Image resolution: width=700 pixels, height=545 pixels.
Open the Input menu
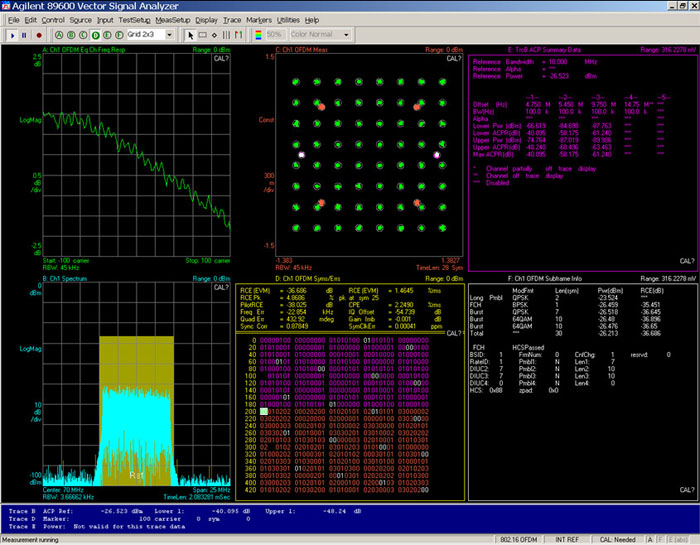[x=105, y=20]
